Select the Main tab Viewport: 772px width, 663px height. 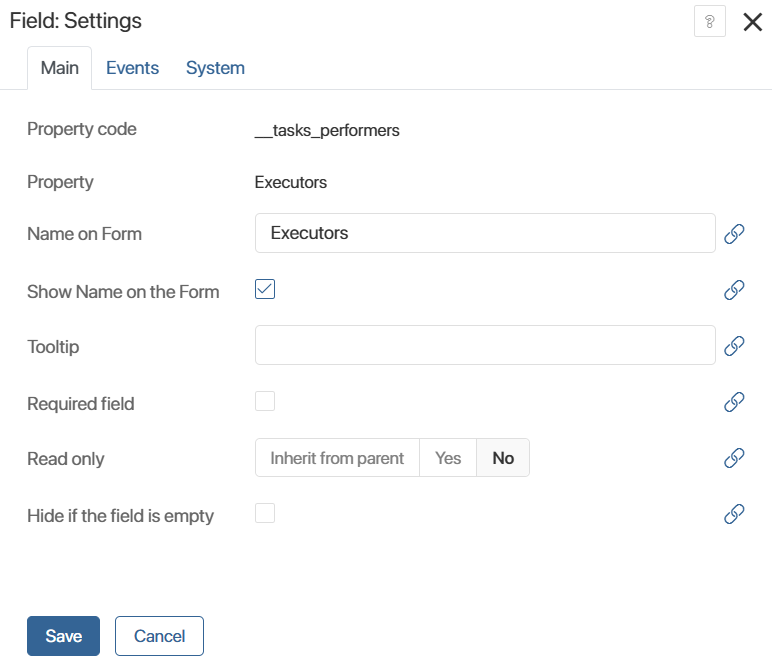tap(59, 68)
